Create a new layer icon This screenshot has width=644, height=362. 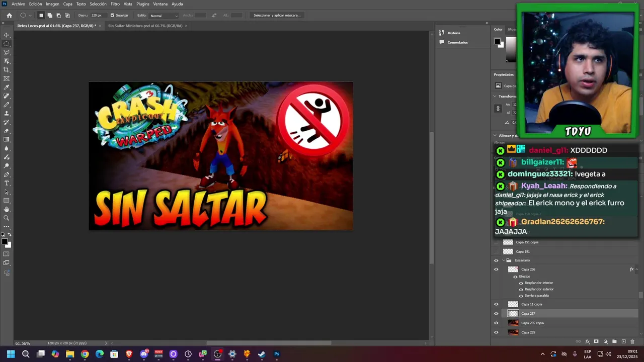point(623,342)
